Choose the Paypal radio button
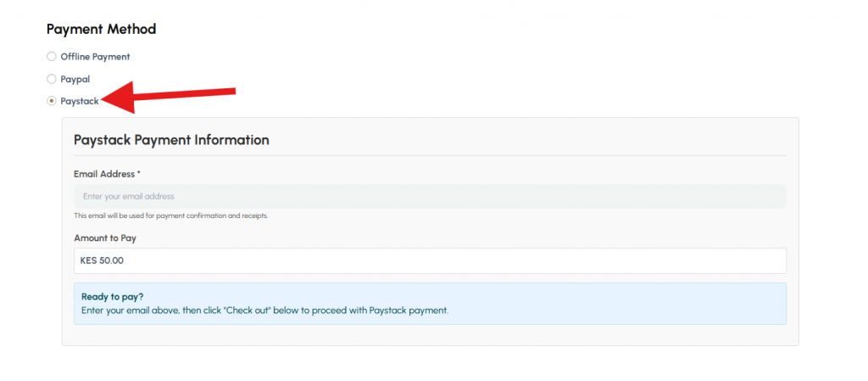This screenshot has height=381, width=868. [x=52, y=79]
